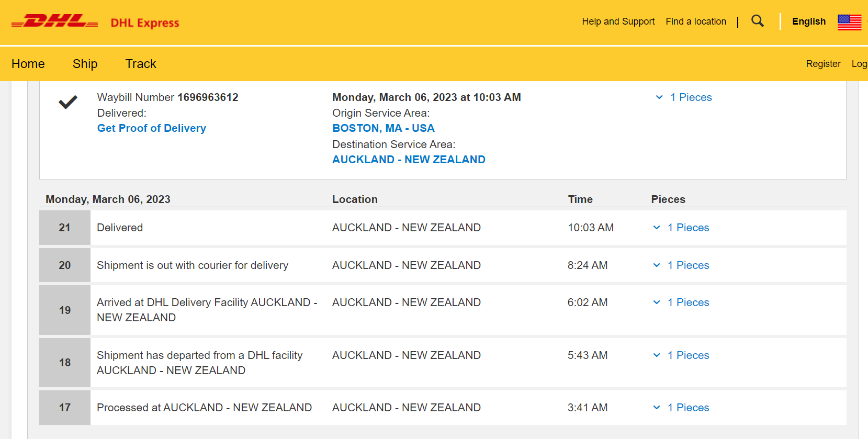The width and height of the screenshot is (868, 439).
Task: Click the 8:24 AM time cell
Action: (x=588, y=265)
